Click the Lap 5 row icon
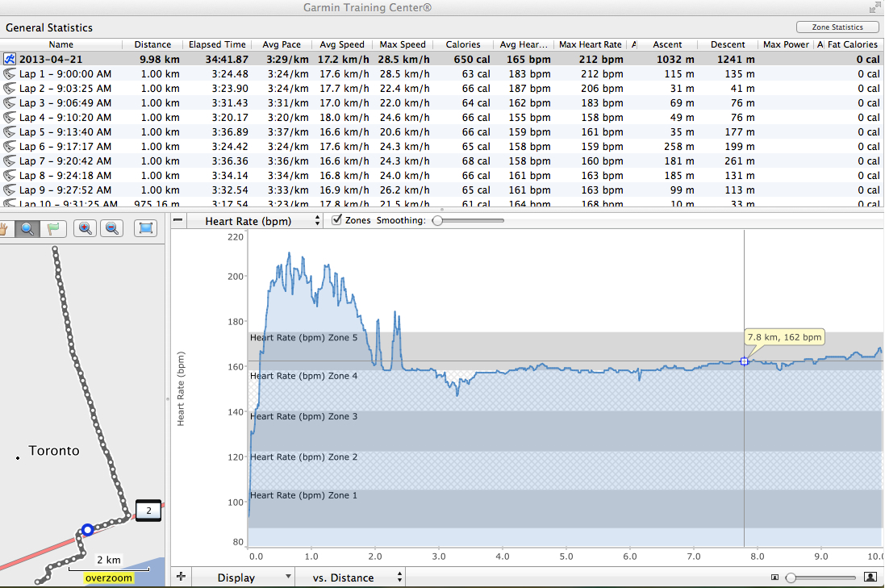 point(9,132)
